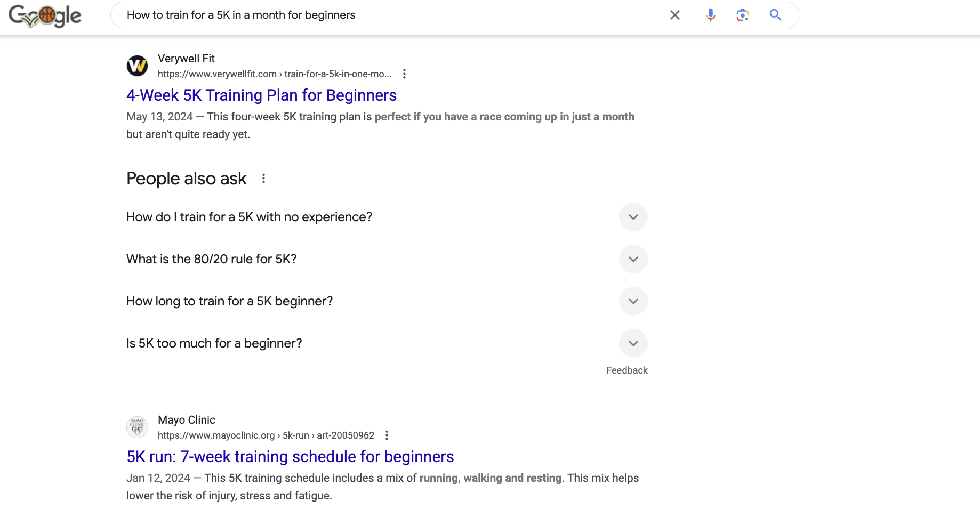980x517 pixels.
Task: Open Verywell Fit result options menu
Action: (404, 74)
